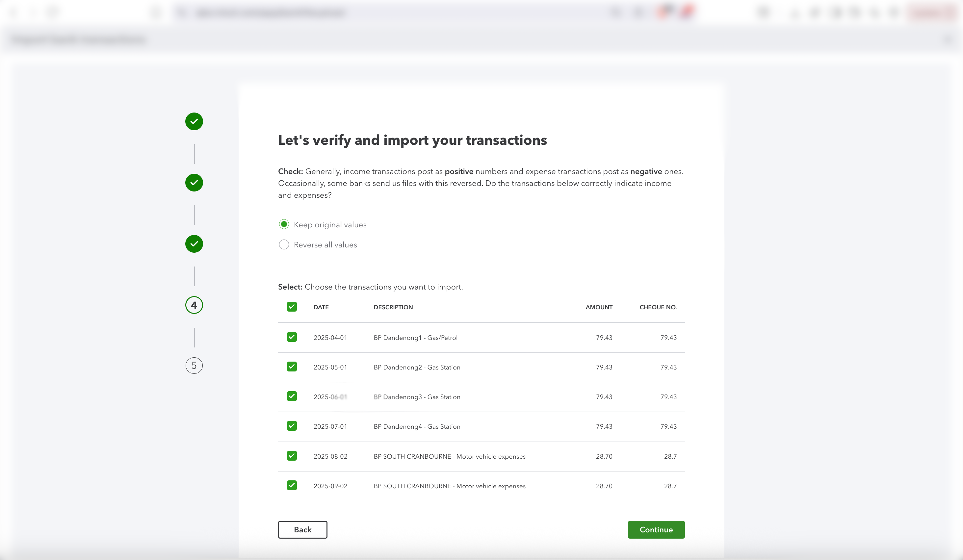Click the completed step one checkmark icon
The height and width of the screenshot is (560, 963).
click(x=194, y=121)
